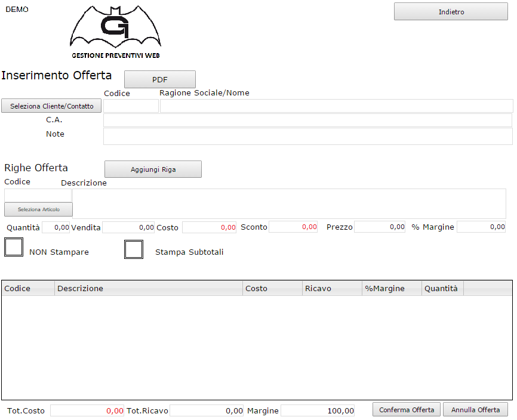
Task: Click into the C.A. text field
Action: tap(307, 121)
